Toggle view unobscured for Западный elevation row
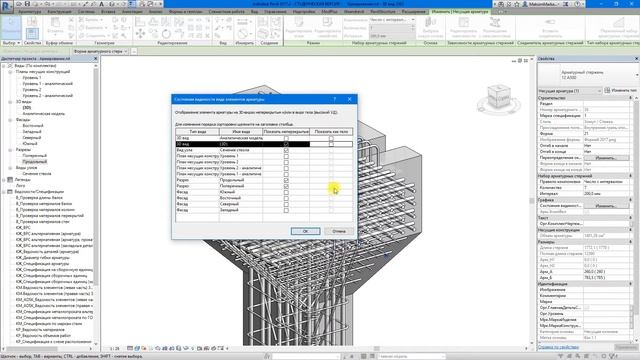 [286, 210]
